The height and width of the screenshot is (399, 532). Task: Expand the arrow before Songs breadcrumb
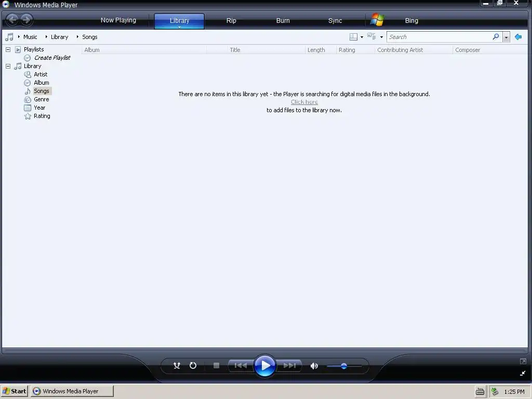point(77,37)
